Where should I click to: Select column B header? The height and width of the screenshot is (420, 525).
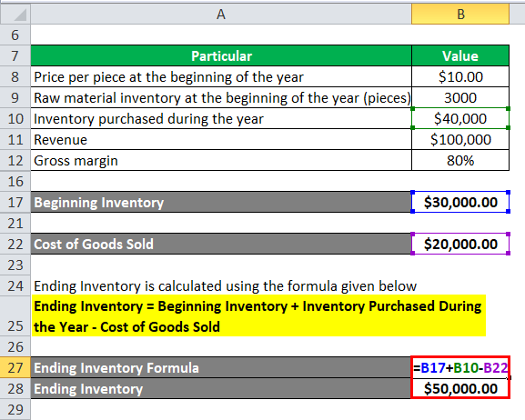coord(460,14)
